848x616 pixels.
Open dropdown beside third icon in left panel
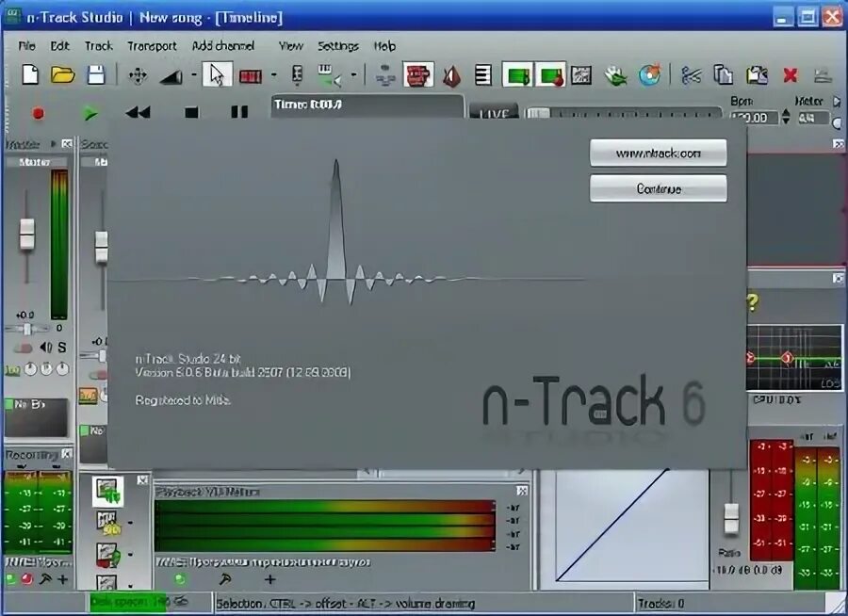click(x=130, y=555)
